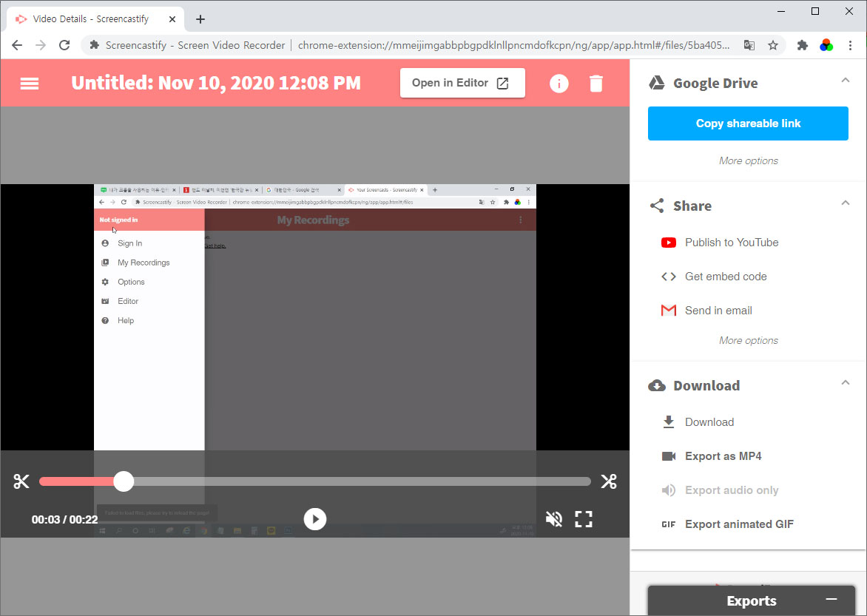Open the hamburger menu in Screencastify header

pyautogui.click(x=30, y=84)
